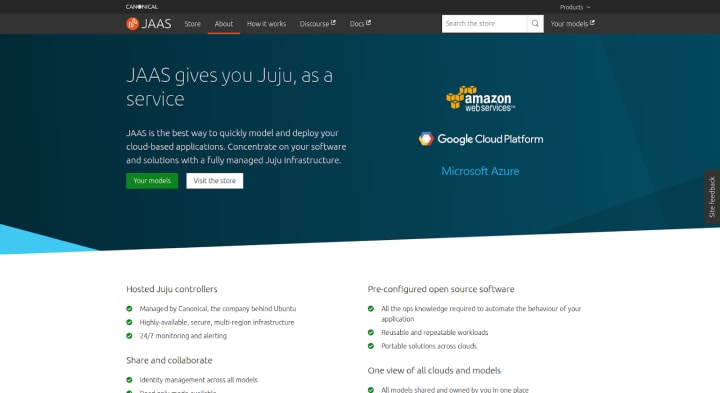Click the 24/7 monitoring and alerting item

tap(183, 336)
